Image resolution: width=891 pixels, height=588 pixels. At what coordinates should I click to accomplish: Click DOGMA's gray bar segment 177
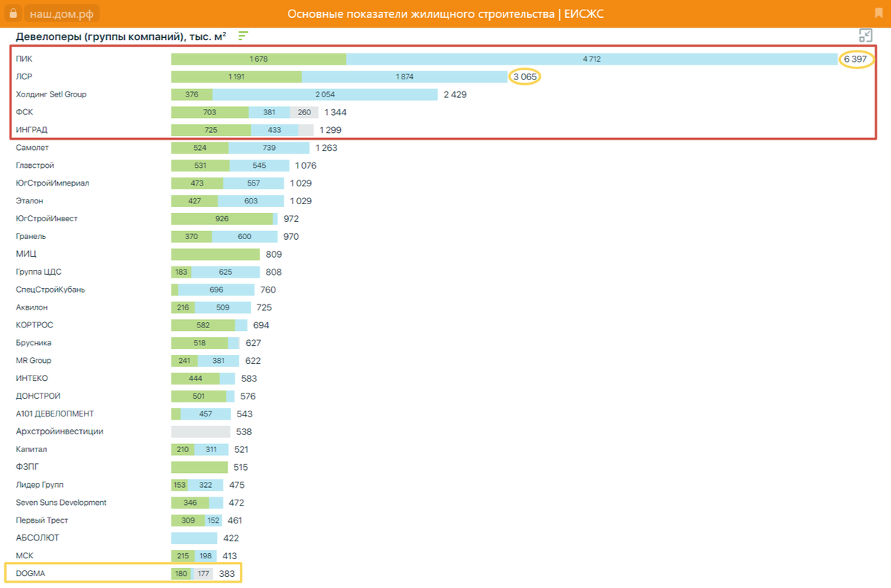(203, 573)
